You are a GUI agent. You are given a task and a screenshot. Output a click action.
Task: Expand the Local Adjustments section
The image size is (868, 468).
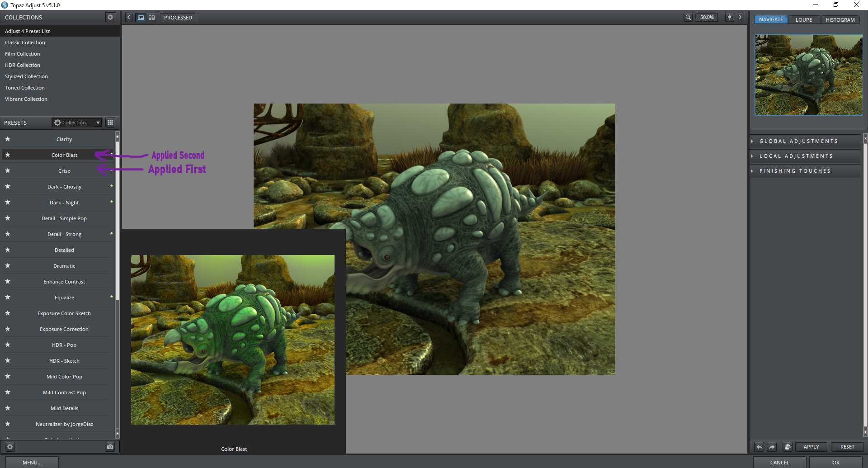pos(806,156)
